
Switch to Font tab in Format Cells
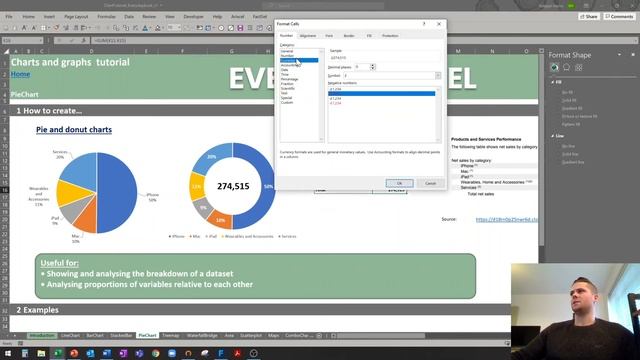pyautogui.click(x=329, y=36)
